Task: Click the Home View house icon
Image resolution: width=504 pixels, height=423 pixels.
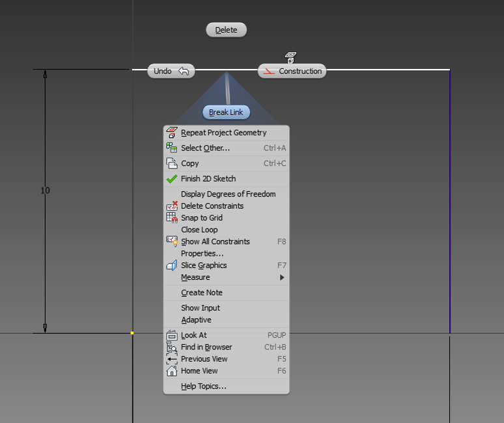Action: (x=172, y=371)
